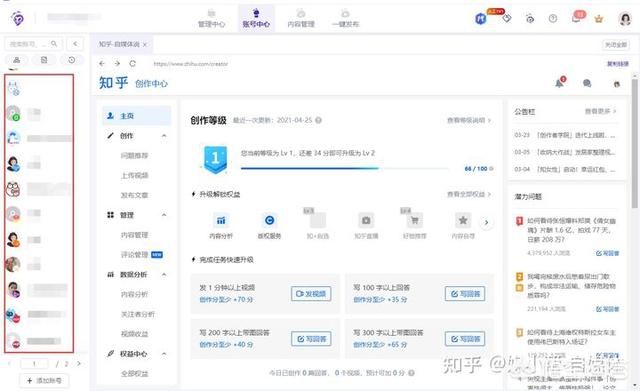640x391 pixels.
Task: Click the zhihu.com/creator URL address bar
Action: (x=191, y=64)
